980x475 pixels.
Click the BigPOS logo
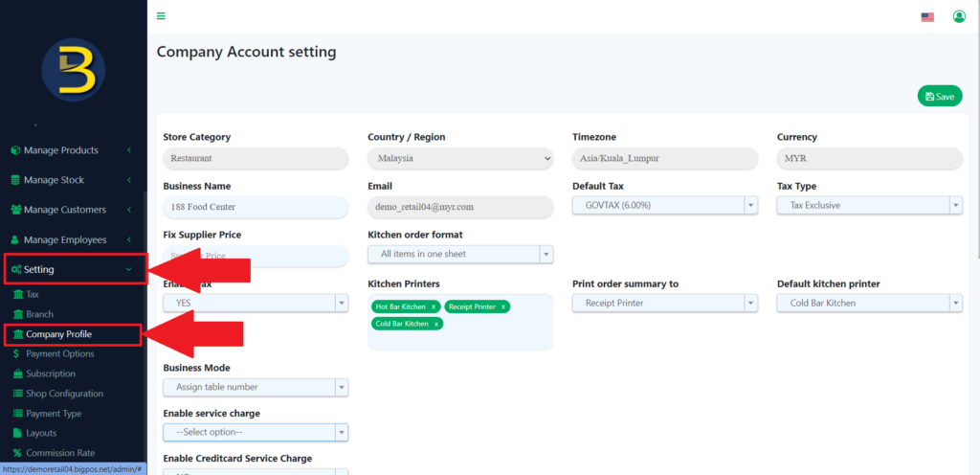pyautogui.click(x=74, y=71)
